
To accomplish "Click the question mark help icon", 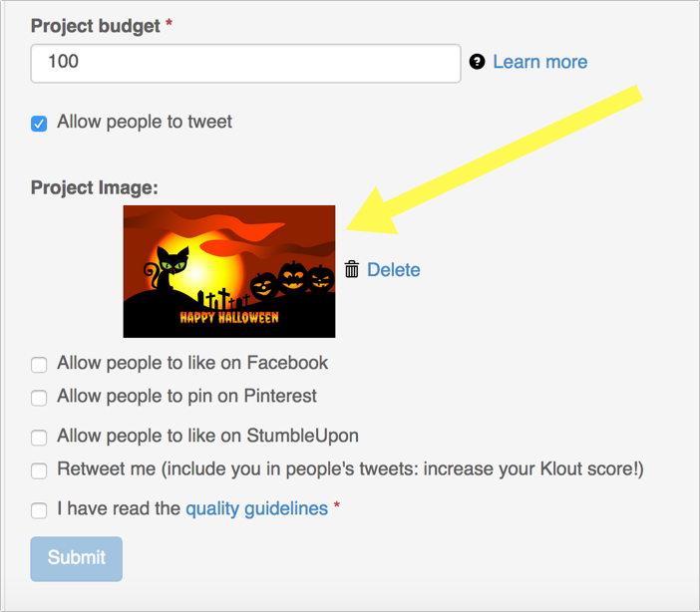I will [477, 62].
